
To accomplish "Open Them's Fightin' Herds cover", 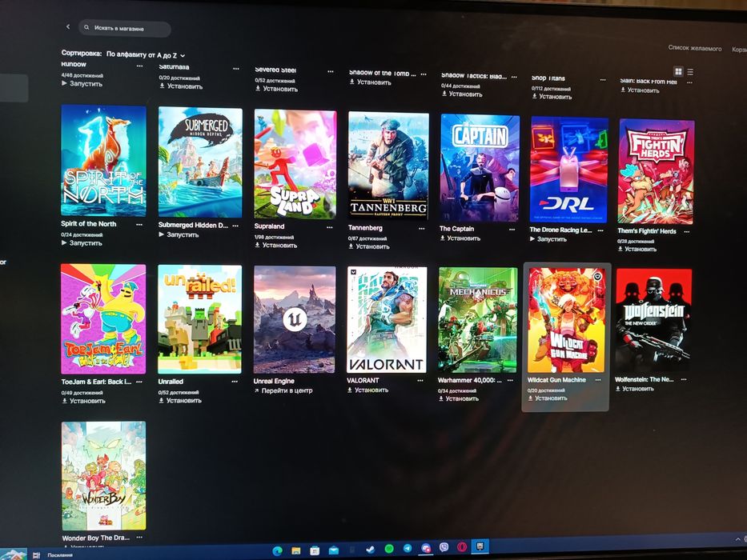I will 657,171.
